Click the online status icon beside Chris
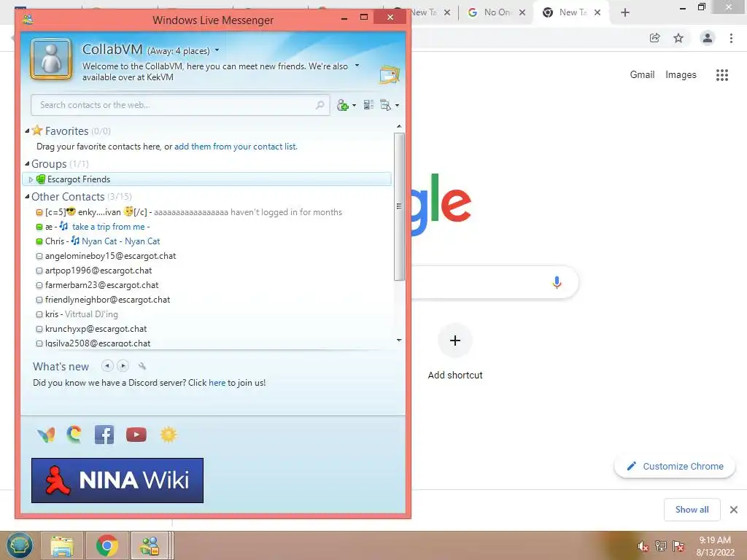Screen dimensions: 747x560 (39, 241)
